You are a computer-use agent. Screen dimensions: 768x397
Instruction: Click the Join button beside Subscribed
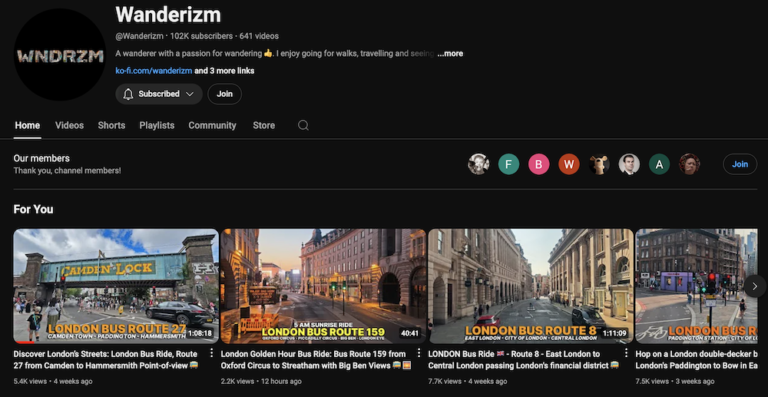[224, 94]
